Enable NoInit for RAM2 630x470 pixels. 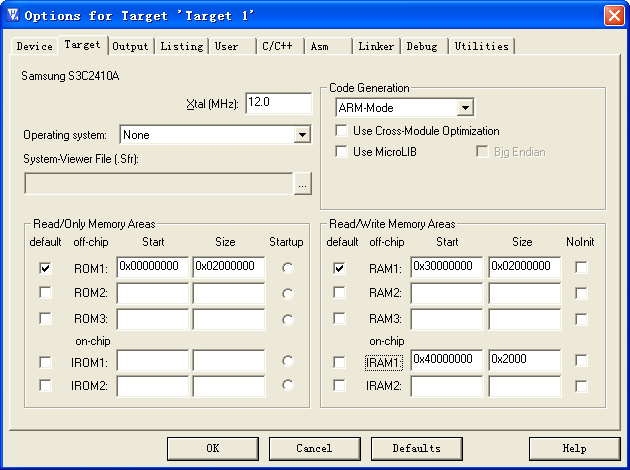point(581,293)
